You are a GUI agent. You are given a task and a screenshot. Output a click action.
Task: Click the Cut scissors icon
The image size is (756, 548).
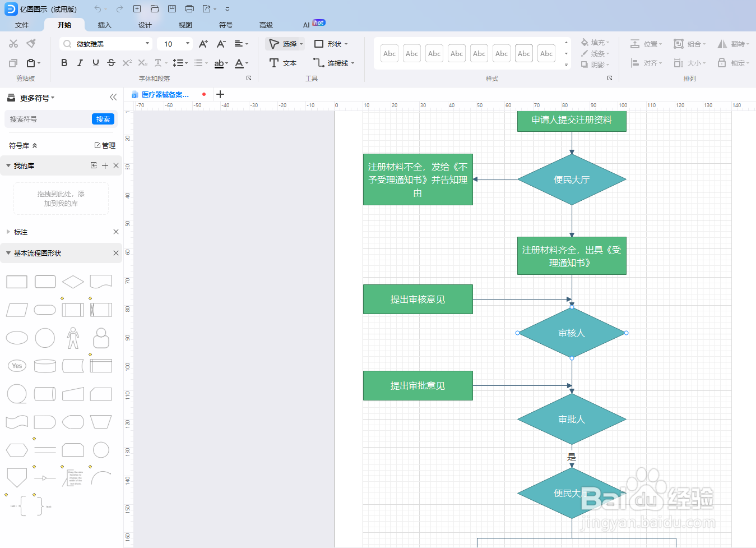[x=13, y=44]
